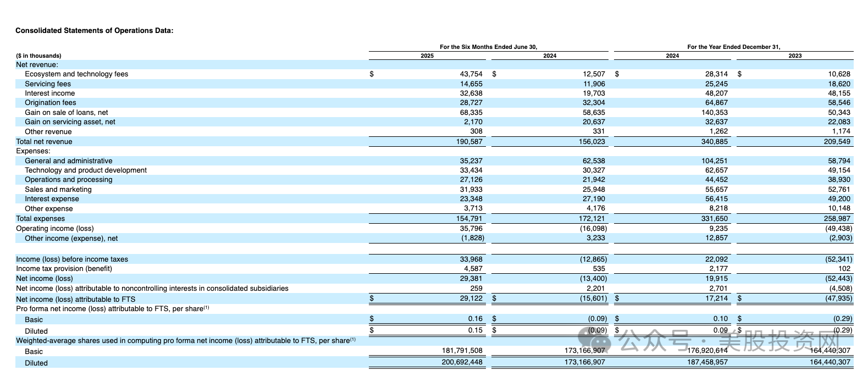Click the Income (loss) before income taxes label

(x=72, y=259)
